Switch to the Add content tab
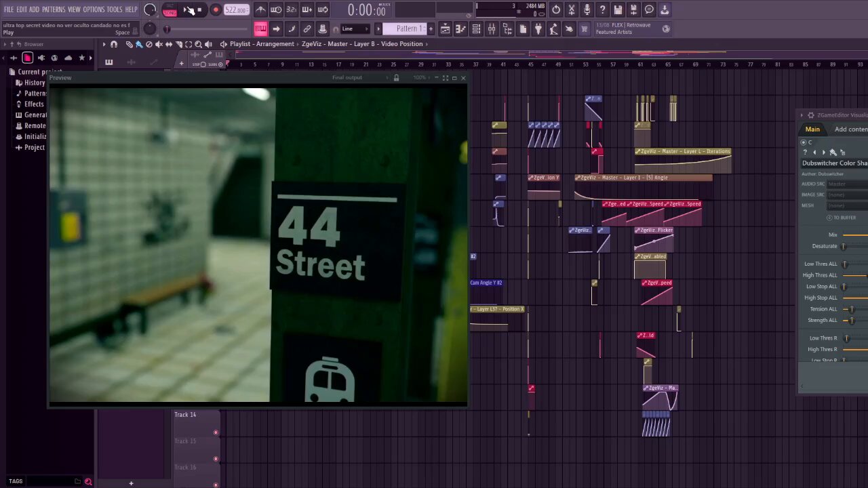Screen dimensions: 868x488 click(x=851, y=129)
